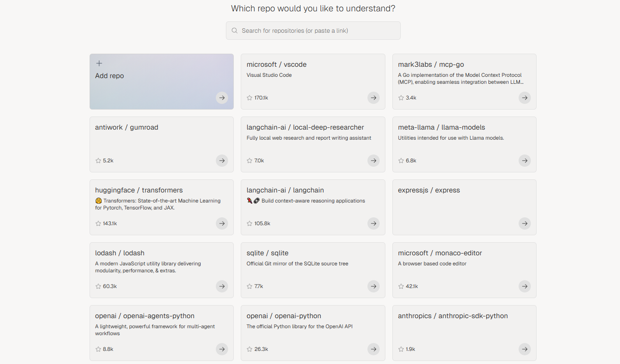Open the meta-llama / llama-models repo title
Image resolution: width=620 pixels, height=364 pixels.
(441, 127)
